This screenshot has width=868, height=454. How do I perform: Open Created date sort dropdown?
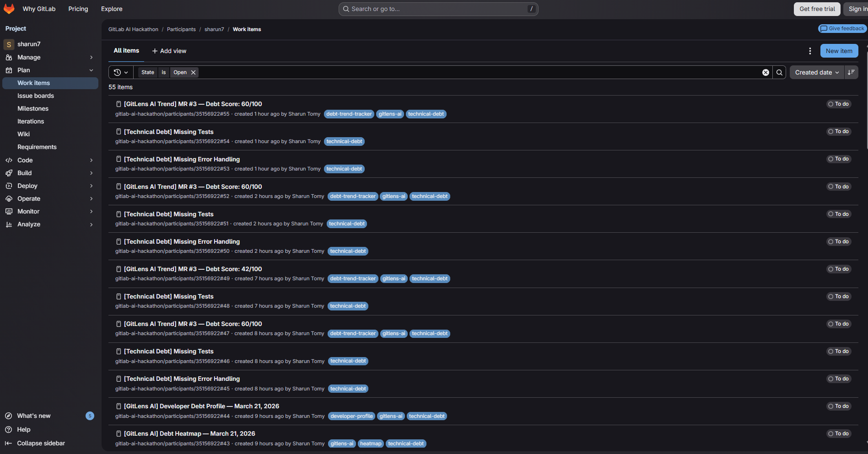pos(817,72)
